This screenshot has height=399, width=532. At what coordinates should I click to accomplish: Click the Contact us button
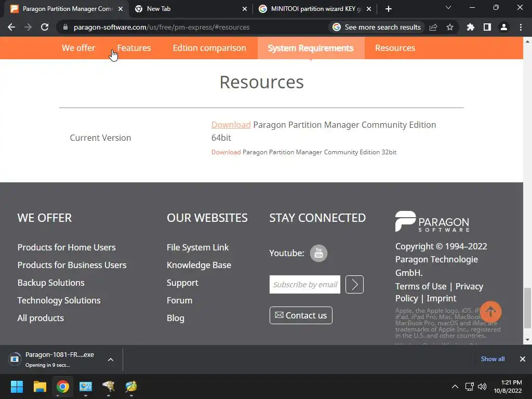coord(301,315)
